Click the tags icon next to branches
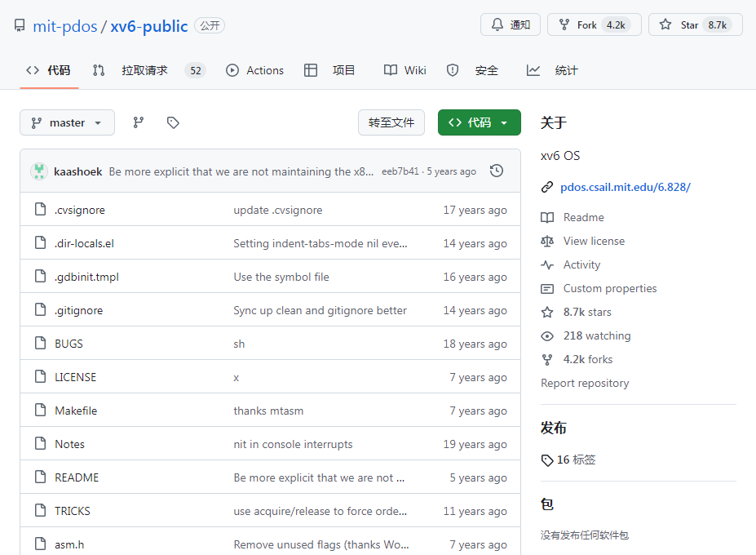The image size is (756, 555). [x=173, y=122]
